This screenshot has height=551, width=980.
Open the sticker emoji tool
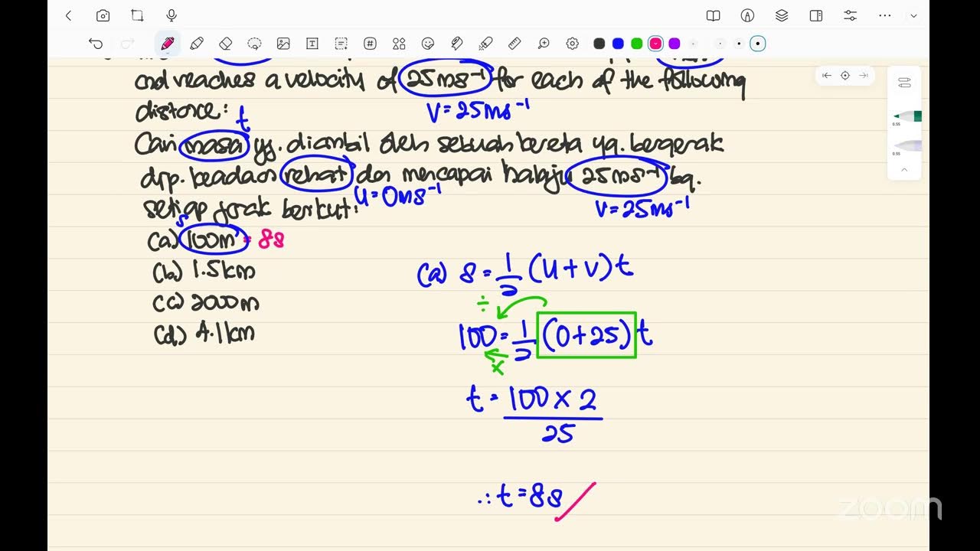coord(428,44)
